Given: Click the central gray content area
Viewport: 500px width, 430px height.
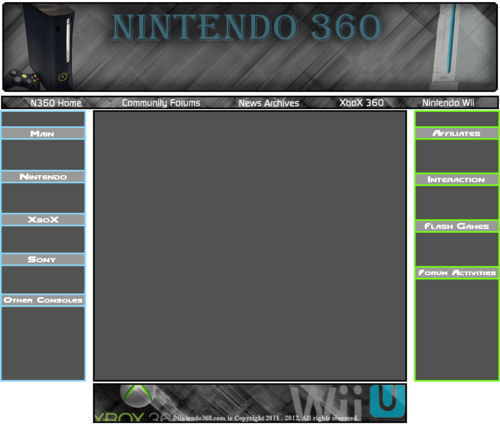Looking at the screenshot, I should (x=250, y=246).
